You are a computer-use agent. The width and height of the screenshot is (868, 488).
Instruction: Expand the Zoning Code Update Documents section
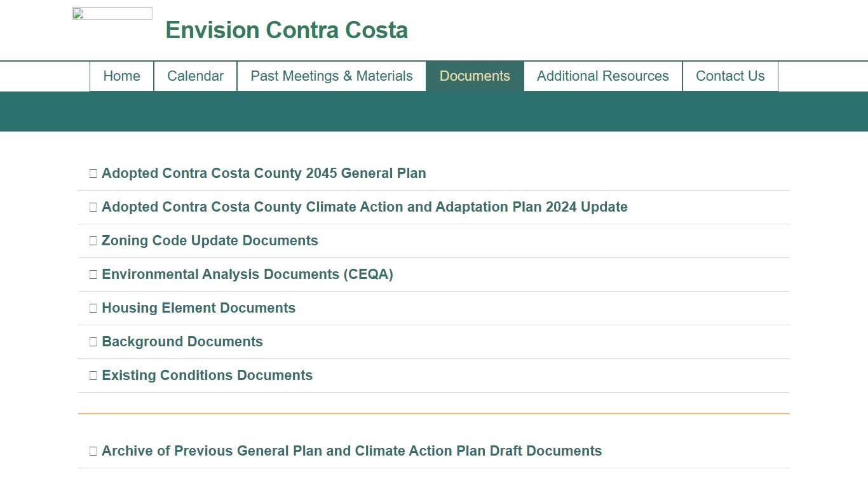(210, 240)
